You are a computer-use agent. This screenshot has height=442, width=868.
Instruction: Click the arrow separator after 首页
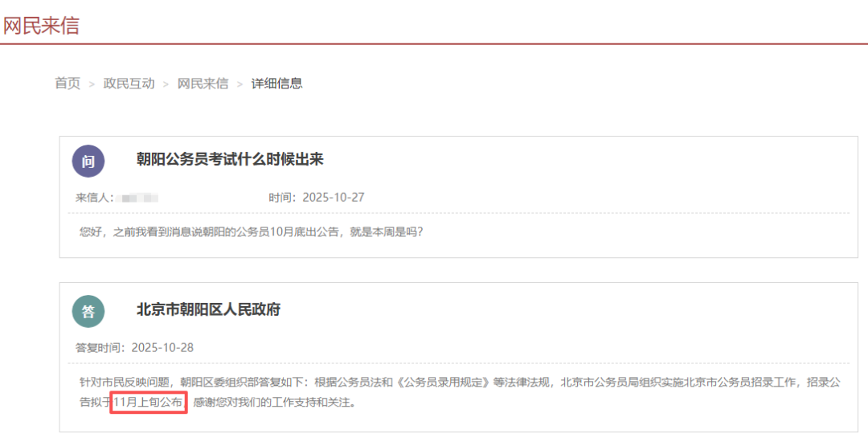point(92,84)
